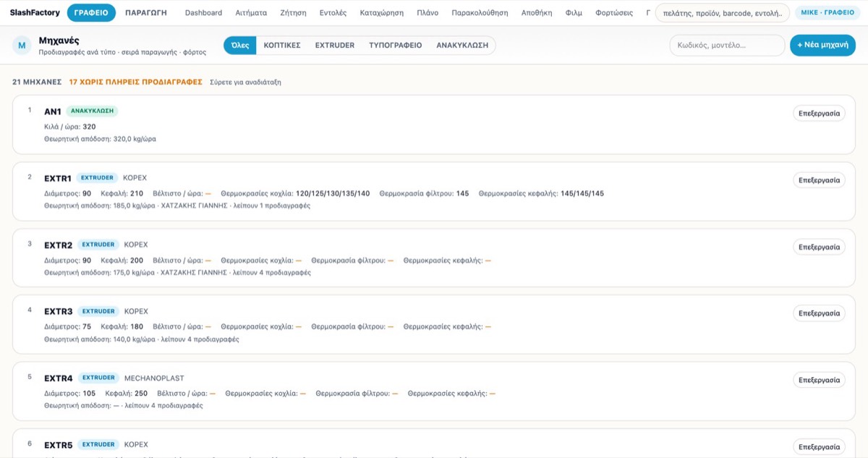Show ΑΝΑΚΥΚΛΩΣΗ machines tab
This screenshot has width=868, height=458.
pos(462,45)
